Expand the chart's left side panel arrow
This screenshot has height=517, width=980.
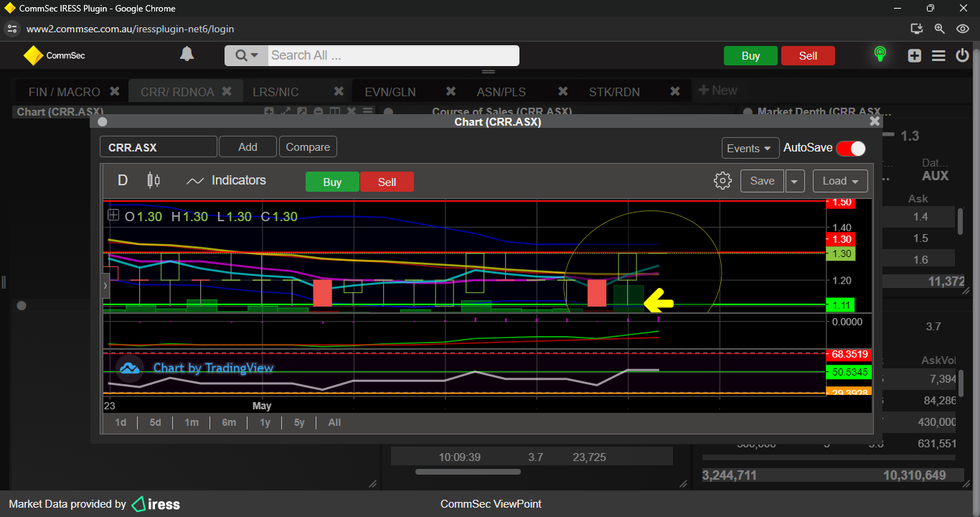pyautogui.click(x=105, y=285)
